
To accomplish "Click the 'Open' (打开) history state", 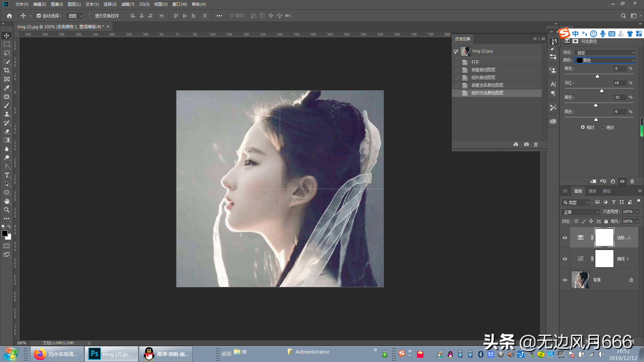I will 475,62.
